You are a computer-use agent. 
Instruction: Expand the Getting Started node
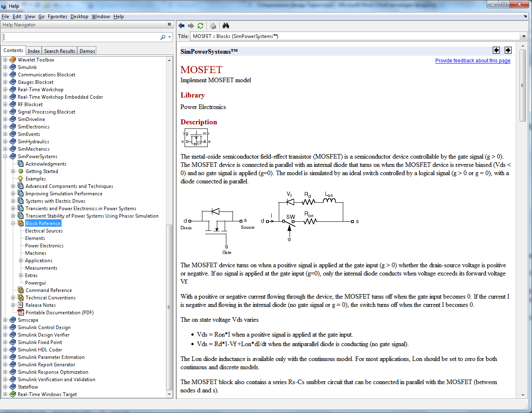pos(13,171)
